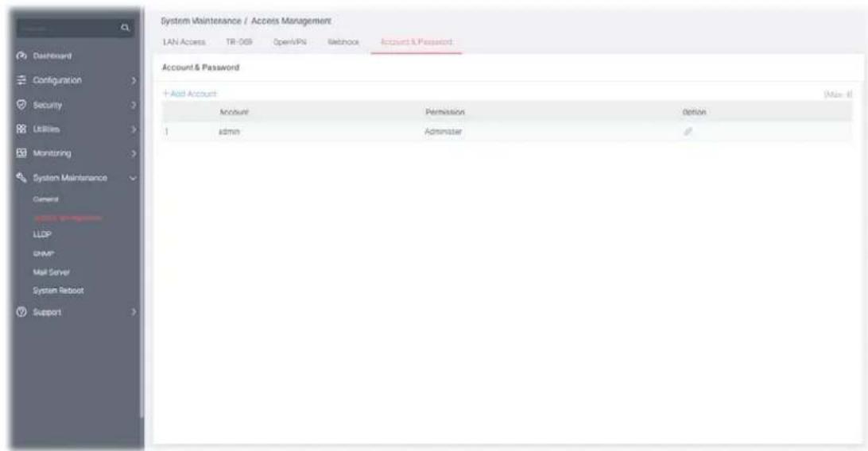Open the Monitoring sidebar menu
The image size is (868, 451).
52,153
